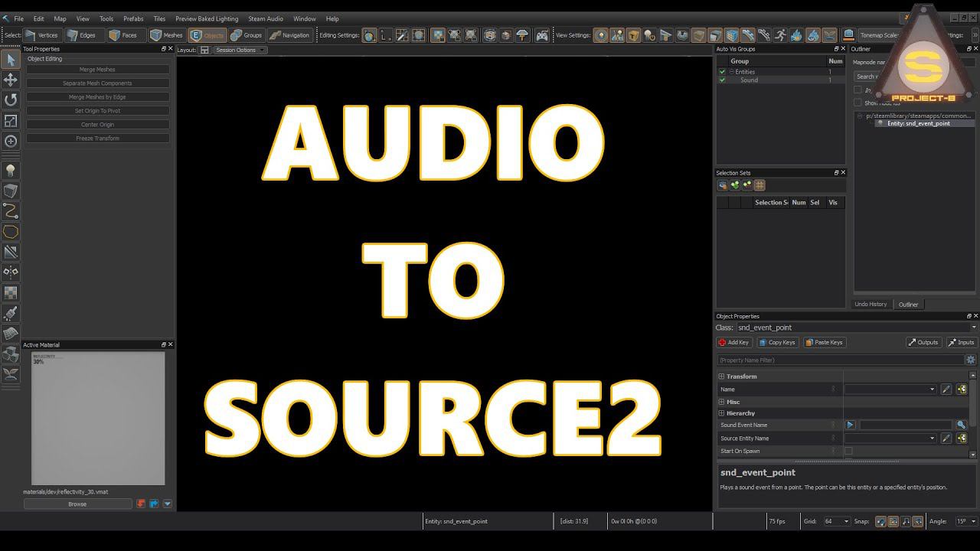
Task: Toggle the Sound vis group checkbox
Action: pyautogui.click(x=722, y=80)
